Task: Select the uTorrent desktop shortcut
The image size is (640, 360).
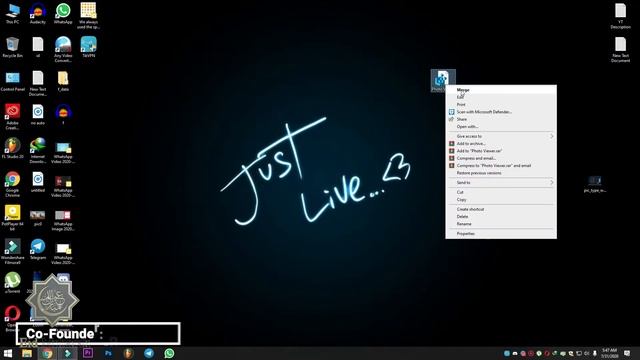Action: pos(13,283)
